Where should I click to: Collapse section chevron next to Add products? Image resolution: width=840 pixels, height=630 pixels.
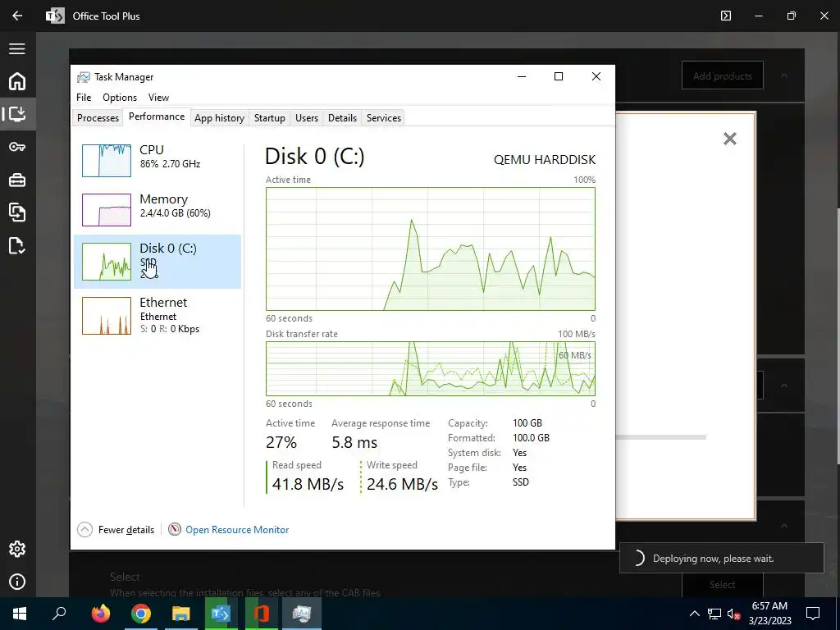(784, 75)
